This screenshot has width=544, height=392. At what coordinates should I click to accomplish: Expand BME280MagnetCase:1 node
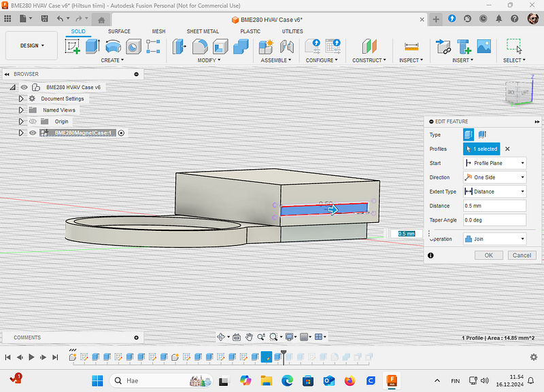pyautogui.click(x=21, y=133)
